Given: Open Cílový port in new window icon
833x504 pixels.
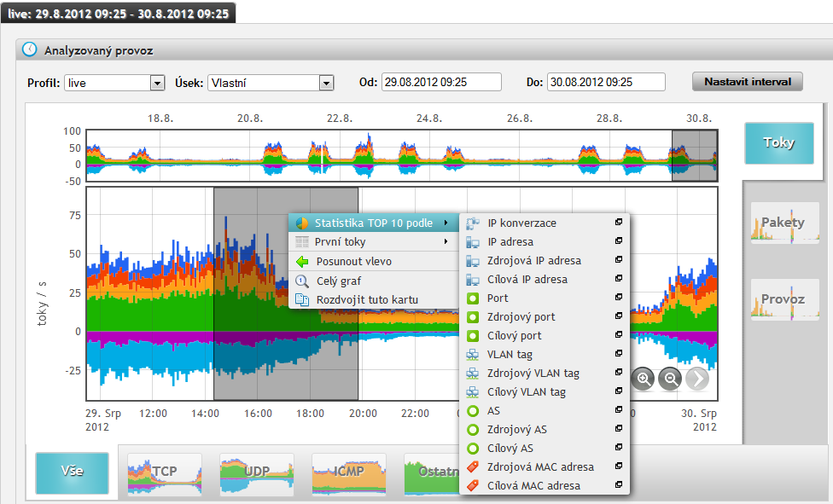Looking at the screenshot, I should 619,334.
